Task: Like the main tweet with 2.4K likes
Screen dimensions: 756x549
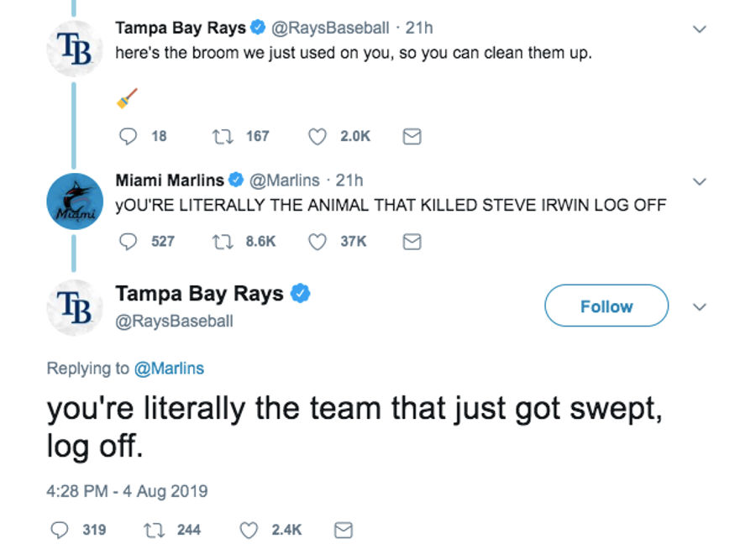Action: click(x=249, y=531)
